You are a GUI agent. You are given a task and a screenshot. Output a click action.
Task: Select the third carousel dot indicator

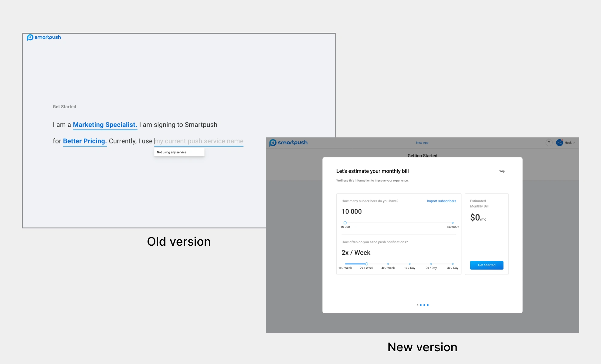tap(428, 305)
